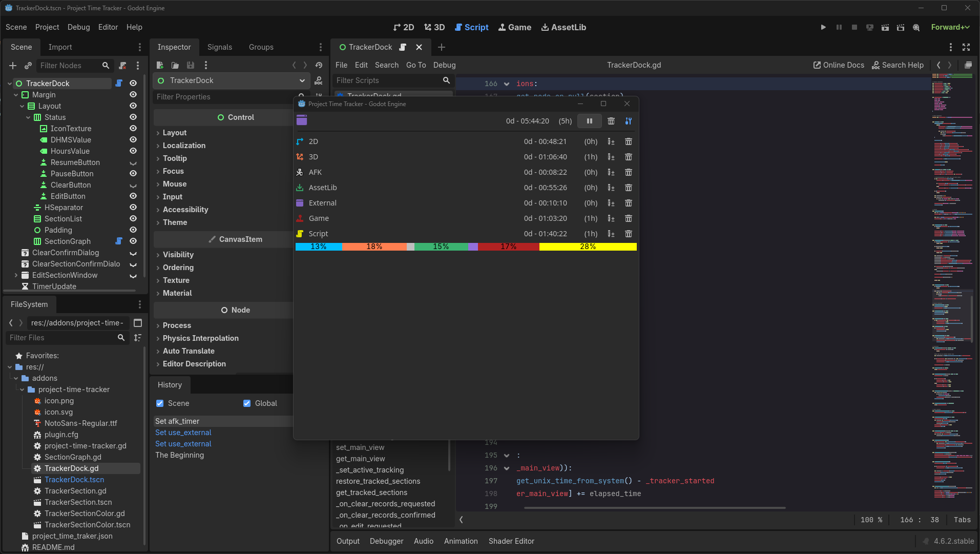This screenshot has width=980, height=554.
Task: Open Online Docs link
Action: pyautogui.click(x=839, y=65)
